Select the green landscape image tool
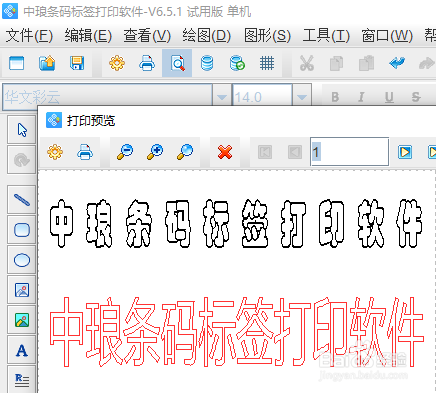This screenshot has width=436, height=393. pos(22,320)
